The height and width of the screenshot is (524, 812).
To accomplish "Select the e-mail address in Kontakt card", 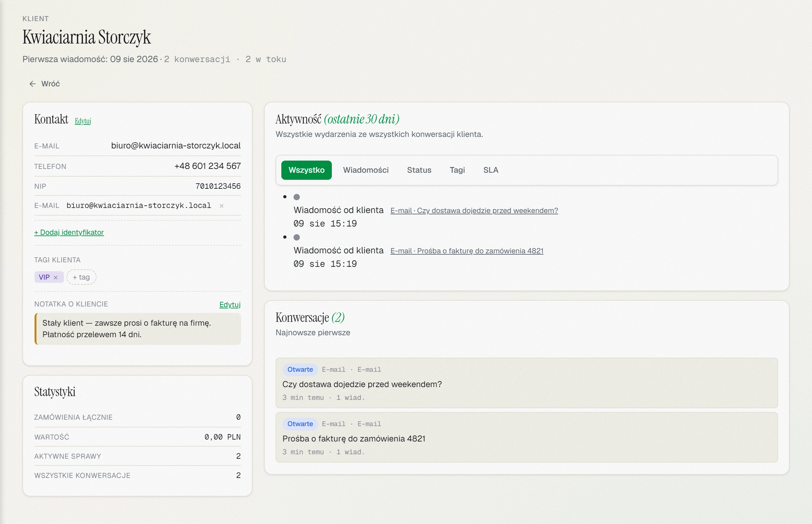I will [176, 146].
